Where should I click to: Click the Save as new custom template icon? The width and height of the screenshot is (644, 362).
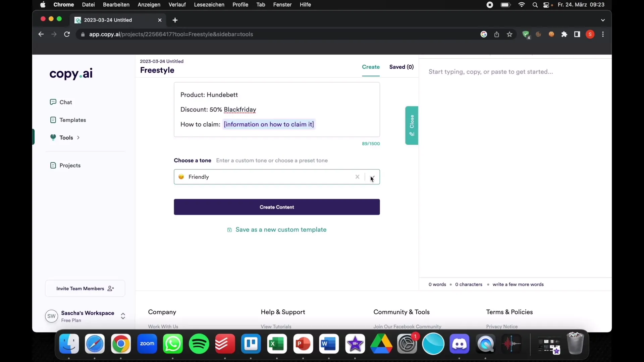click(x=229, y=229)
